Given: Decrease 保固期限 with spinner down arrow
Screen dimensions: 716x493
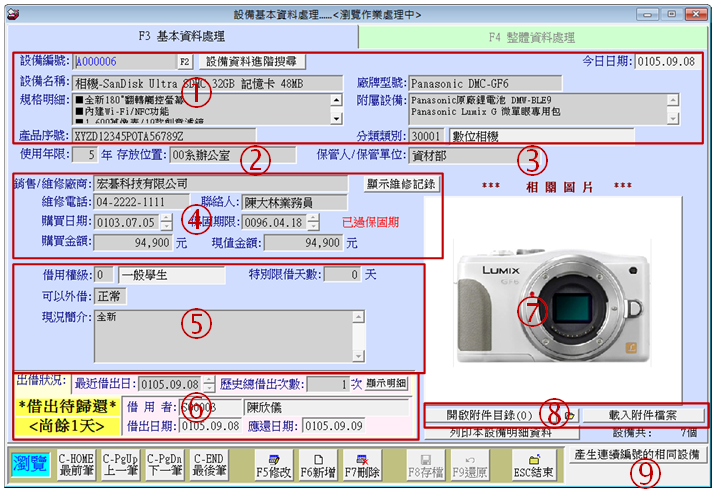Looking at the screenshot, I should click(x=313, y=226).
